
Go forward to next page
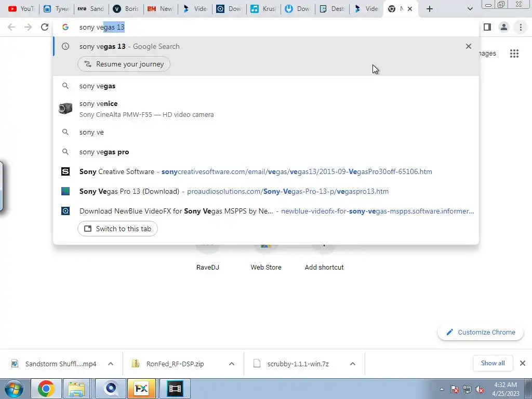point(28,27)
